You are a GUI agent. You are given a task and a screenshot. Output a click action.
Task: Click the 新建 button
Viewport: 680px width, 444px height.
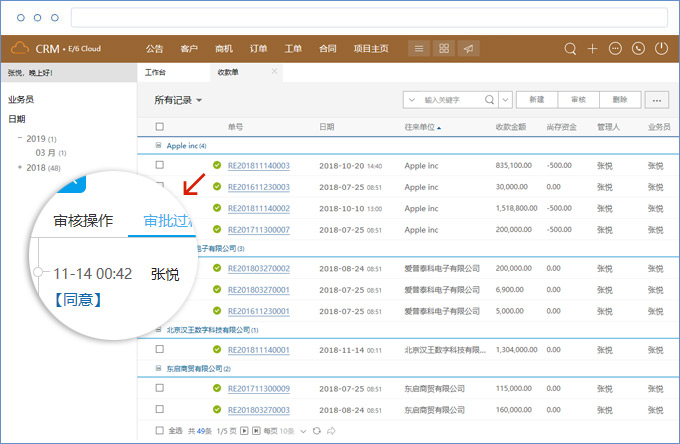(x=536, y=100)
